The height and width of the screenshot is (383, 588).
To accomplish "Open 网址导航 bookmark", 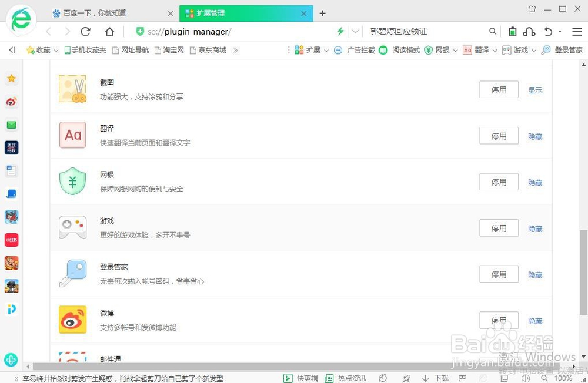I will click(x=131, y=50).
